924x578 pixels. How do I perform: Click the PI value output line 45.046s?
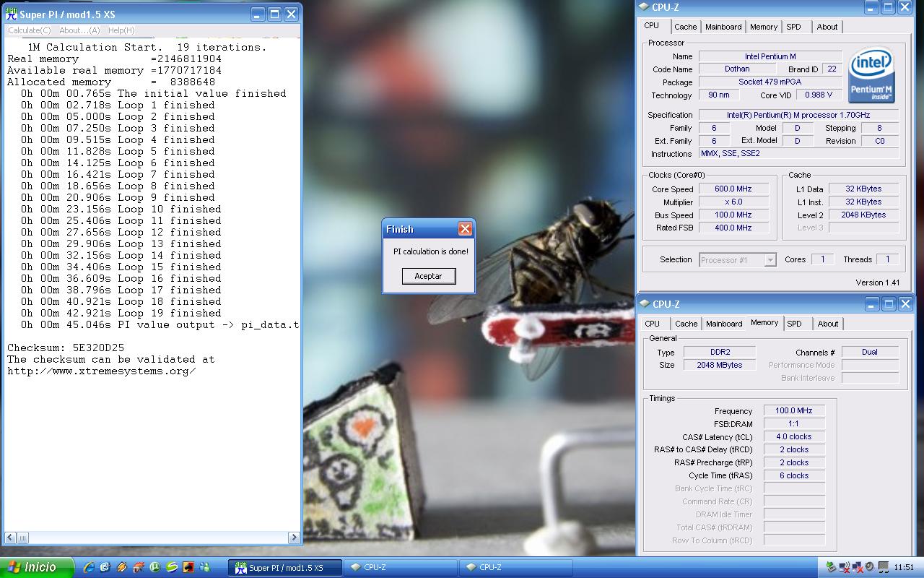tap(160, 325)
